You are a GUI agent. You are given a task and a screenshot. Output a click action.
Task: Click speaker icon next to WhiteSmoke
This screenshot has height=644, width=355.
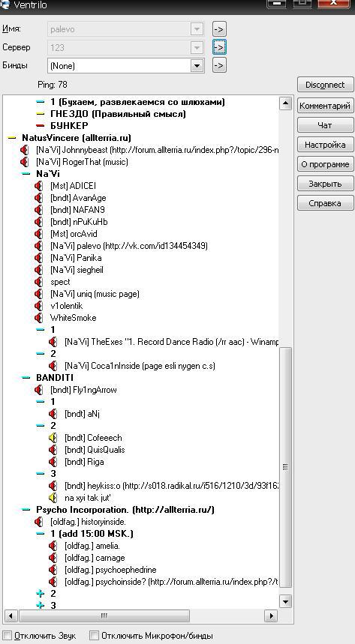click(39, 318)
